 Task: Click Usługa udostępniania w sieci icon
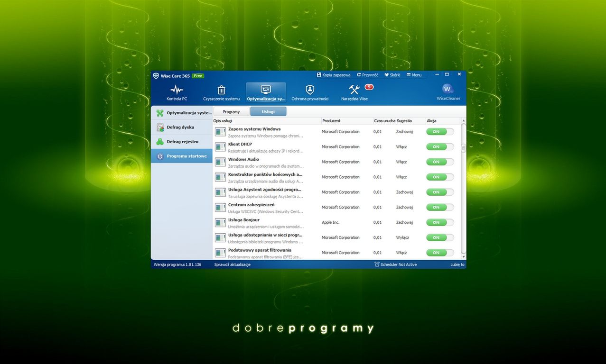click(x=220, y=238)
